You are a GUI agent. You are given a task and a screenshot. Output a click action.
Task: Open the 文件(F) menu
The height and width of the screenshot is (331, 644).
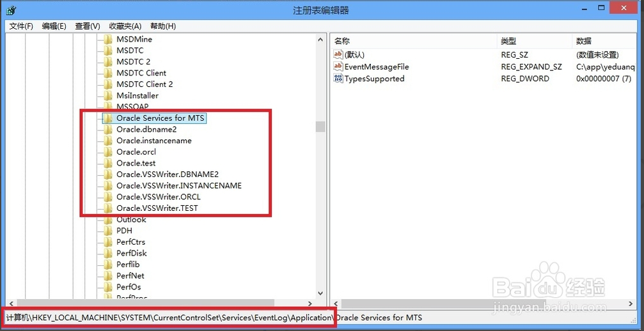[21, 26]
